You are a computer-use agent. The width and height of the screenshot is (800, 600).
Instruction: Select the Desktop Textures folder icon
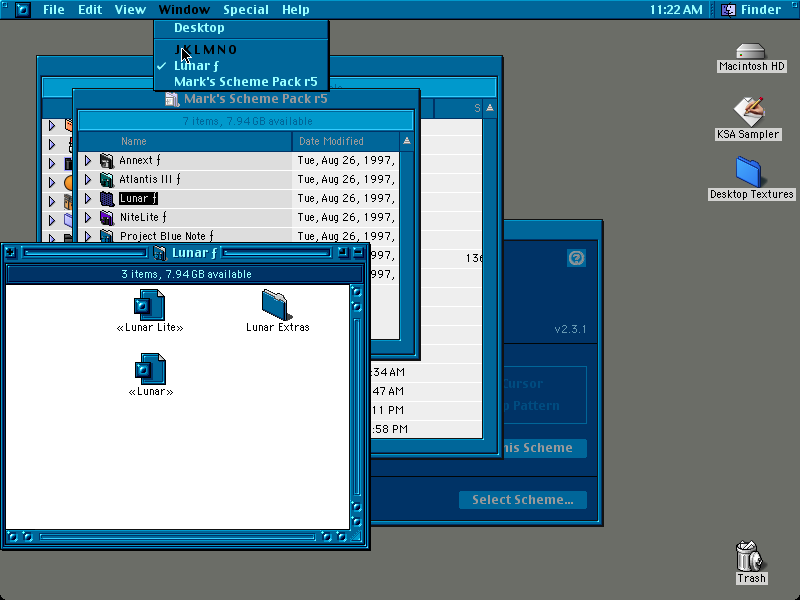click(748, 171)
